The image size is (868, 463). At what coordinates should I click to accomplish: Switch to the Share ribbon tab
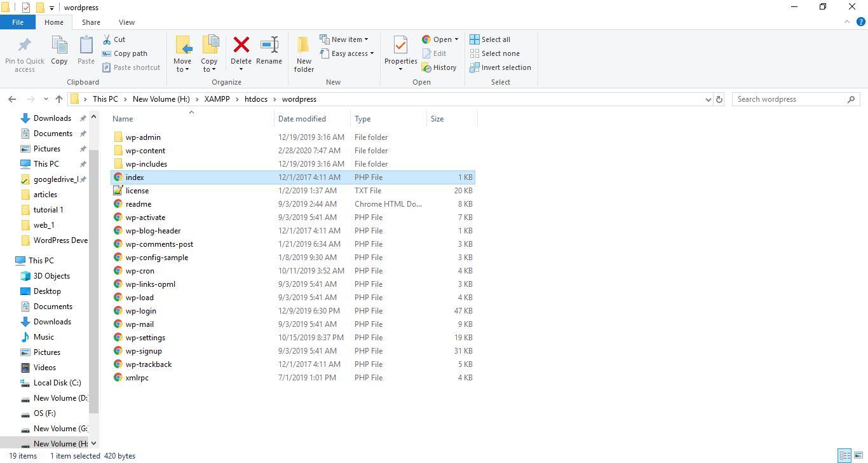(x=91, y=22)
